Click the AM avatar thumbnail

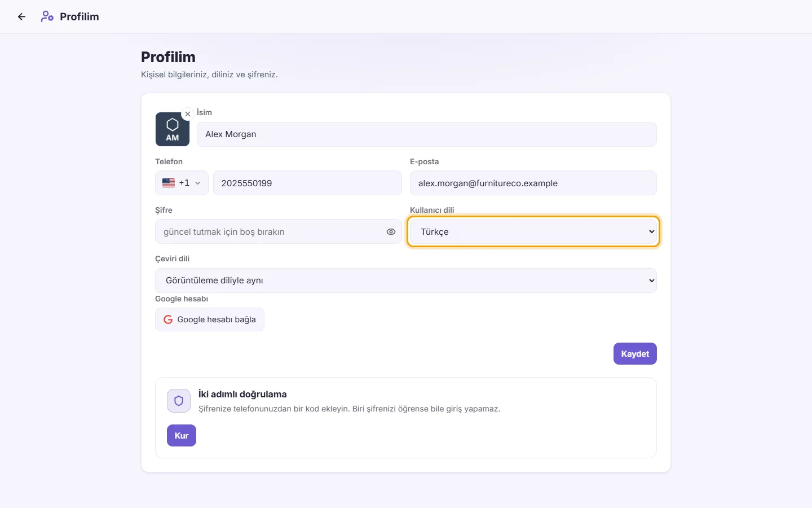tap(173, 129)
